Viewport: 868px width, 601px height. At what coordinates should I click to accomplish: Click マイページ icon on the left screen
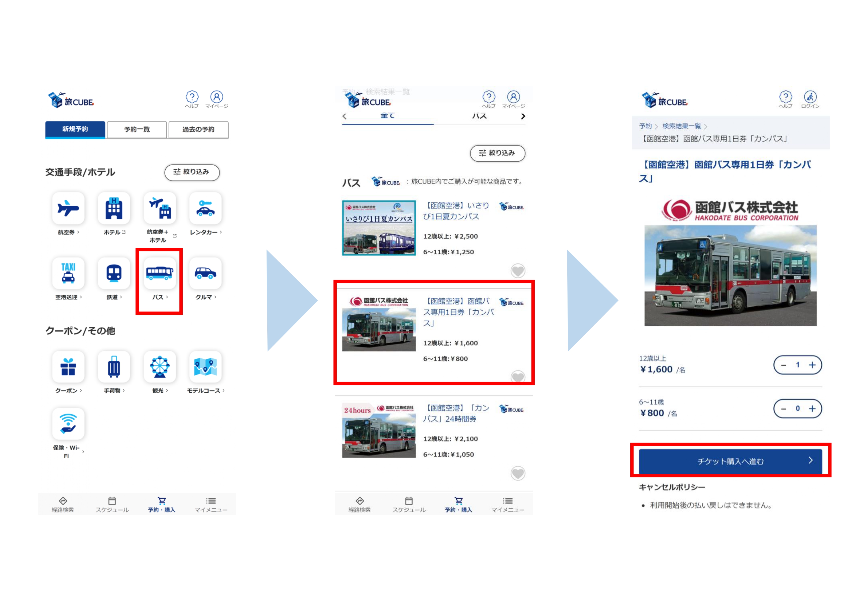coord(217,99)
